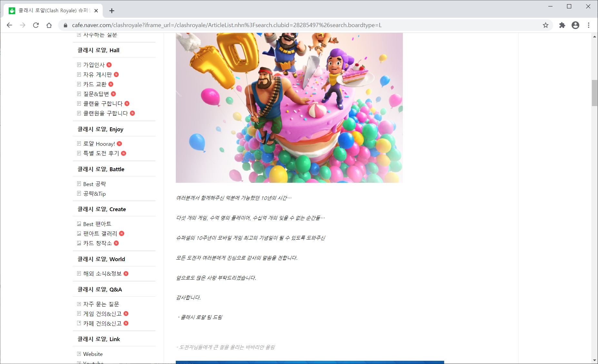Go back to the previous page
598x364 pixels.
tap(9, 25)
